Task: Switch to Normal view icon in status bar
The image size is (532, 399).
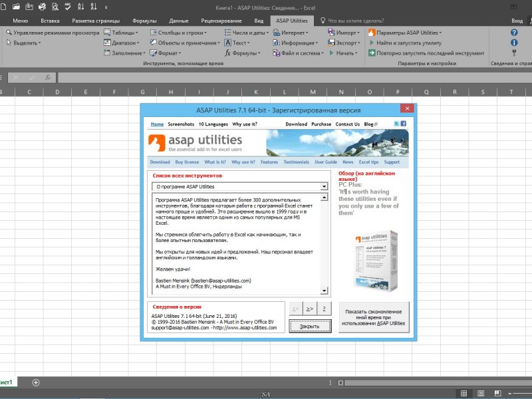Action: point(464,393)
